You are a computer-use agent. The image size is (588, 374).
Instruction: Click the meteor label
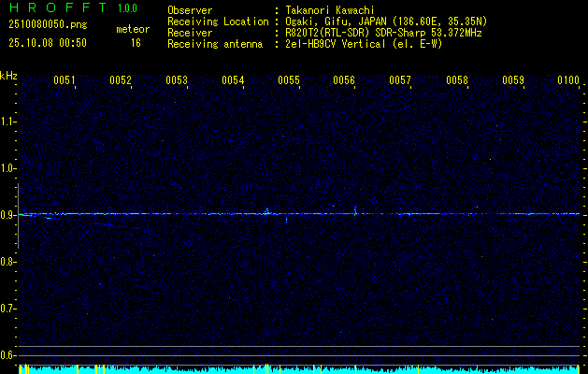click(133, 29)
